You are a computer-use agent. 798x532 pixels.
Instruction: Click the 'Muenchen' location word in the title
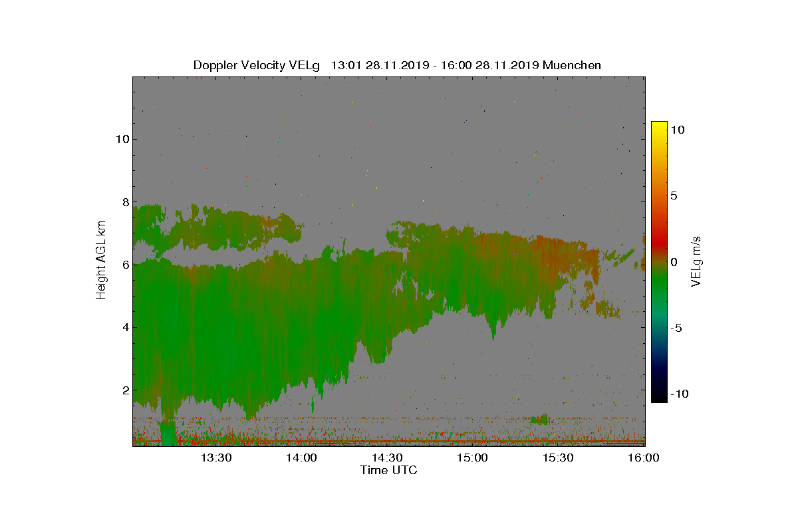coord(572,65)
